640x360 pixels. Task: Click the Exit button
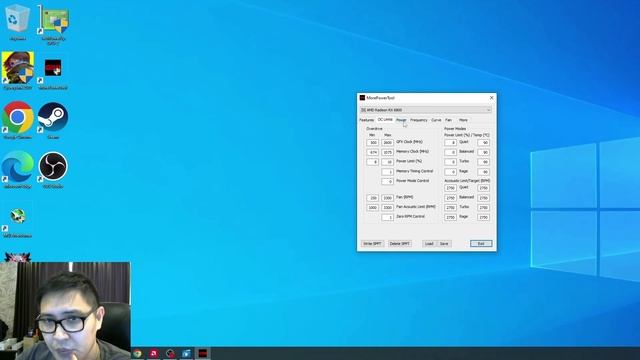[x=481, y=244]
